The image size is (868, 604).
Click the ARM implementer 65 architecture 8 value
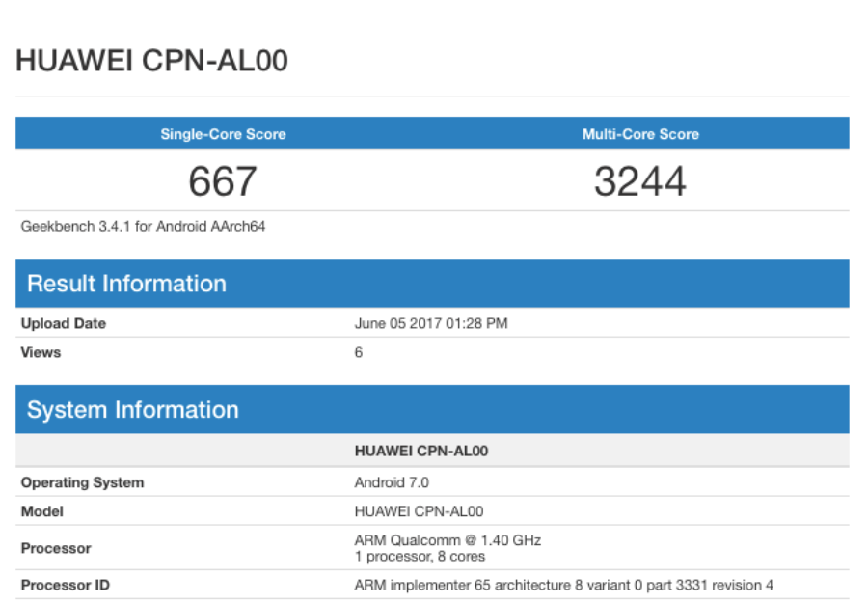coord(564,585)
